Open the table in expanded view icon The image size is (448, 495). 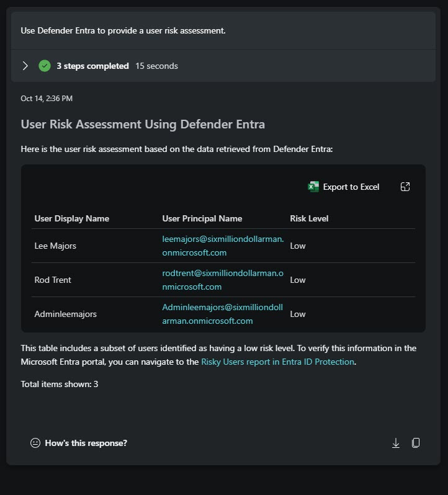(405, 187)
